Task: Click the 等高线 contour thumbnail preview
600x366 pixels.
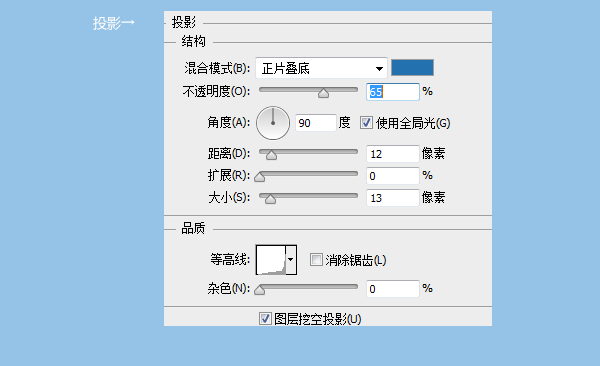Action: 271,260
